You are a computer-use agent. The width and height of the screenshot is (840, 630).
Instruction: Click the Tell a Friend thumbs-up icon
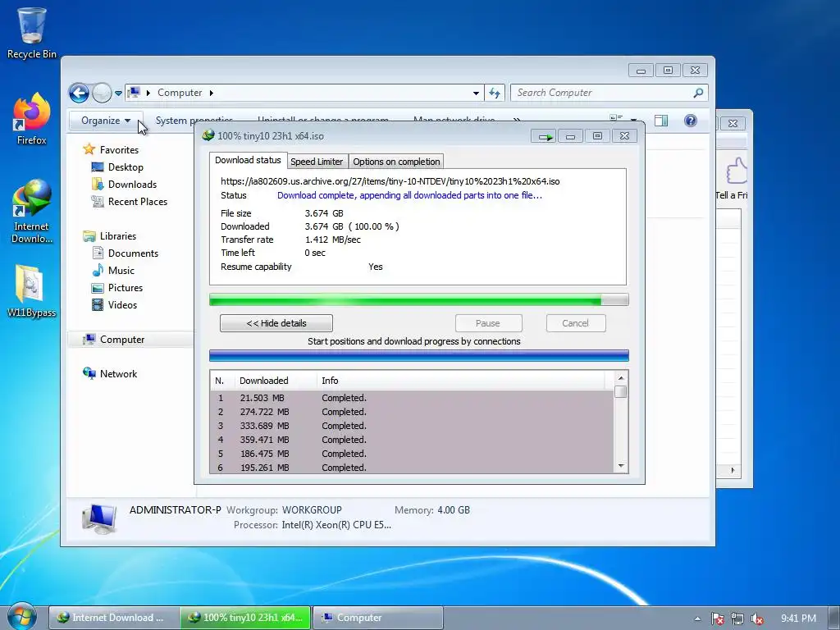(737, 171)
